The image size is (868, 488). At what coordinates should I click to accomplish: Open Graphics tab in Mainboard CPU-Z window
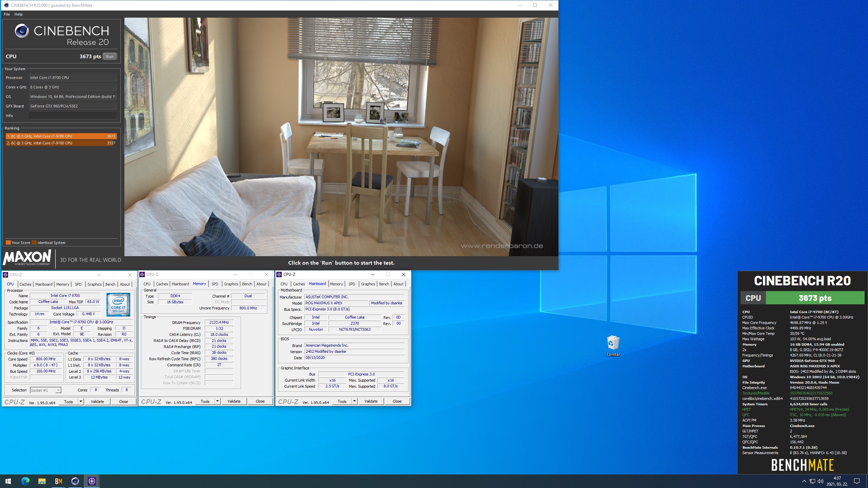click(x=368, y=284)
